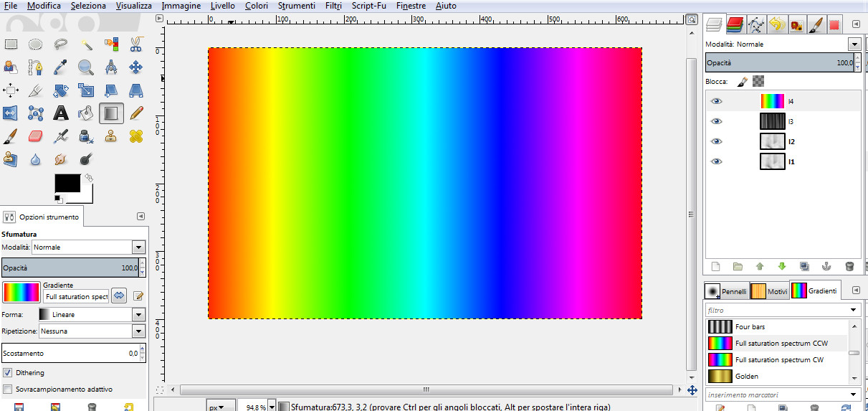The width and height of the screenshot is (868, 411).
Task: Select the Paths pen tool
Action: click(x=36, y=67)
